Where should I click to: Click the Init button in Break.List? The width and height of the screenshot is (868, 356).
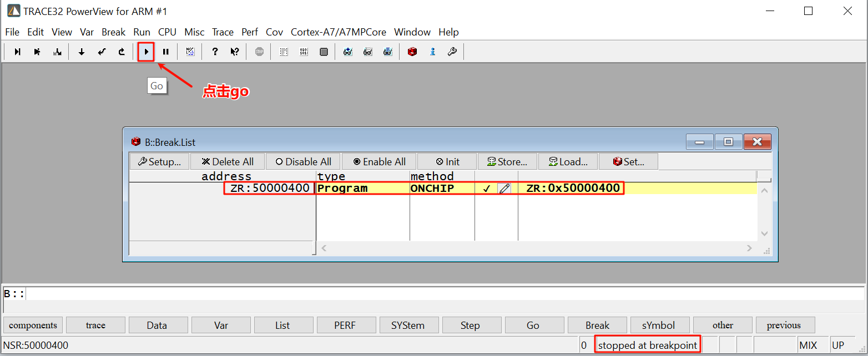(447, 162)
